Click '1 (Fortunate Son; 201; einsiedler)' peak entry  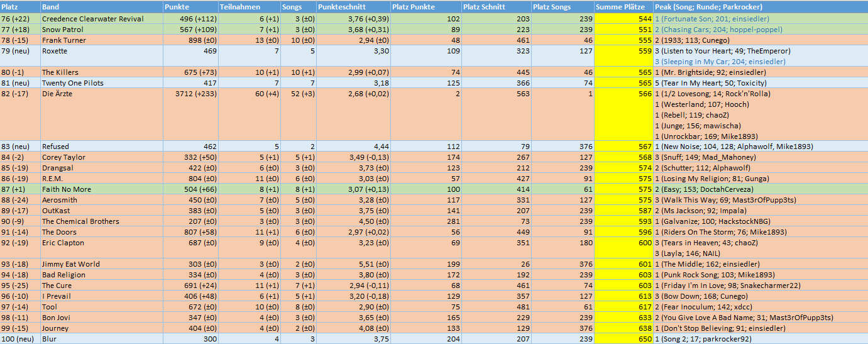coord(711,19)
